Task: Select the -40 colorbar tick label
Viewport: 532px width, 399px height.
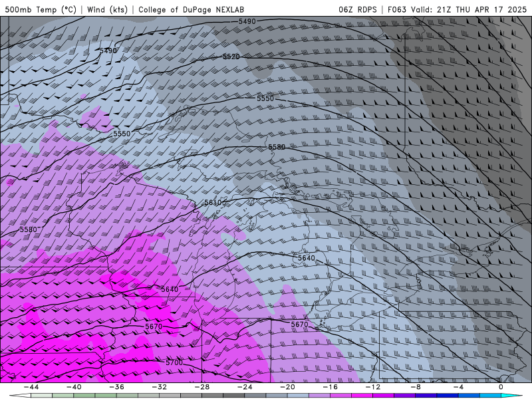Action: point(74,387)
